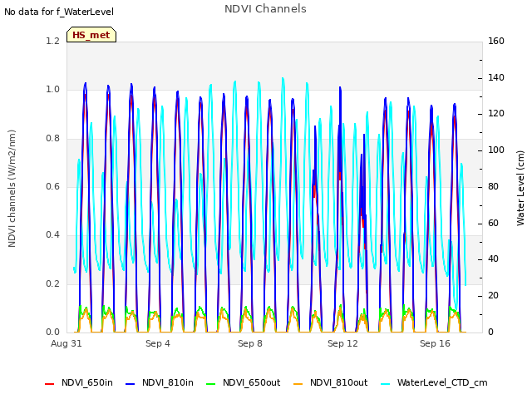Click the 20 right axis tick label
Viewport: 532px width, 399px height.
(x=493, y=296)
